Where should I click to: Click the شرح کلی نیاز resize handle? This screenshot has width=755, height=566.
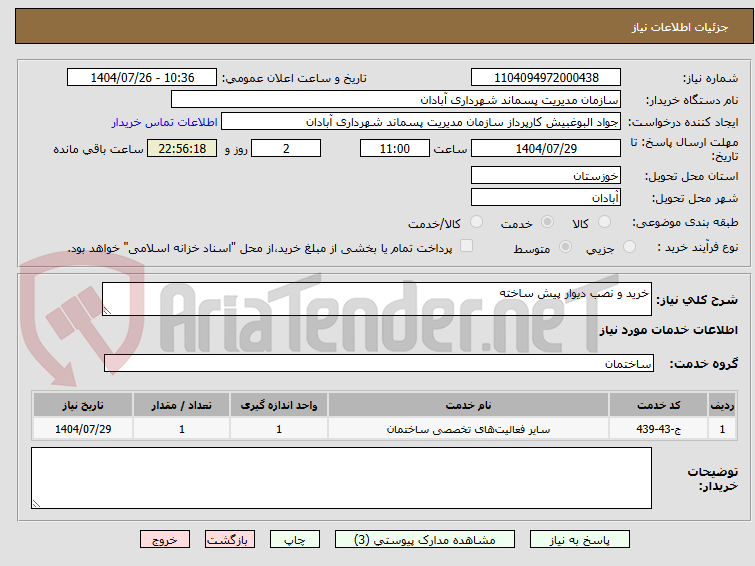coord(107,311)
